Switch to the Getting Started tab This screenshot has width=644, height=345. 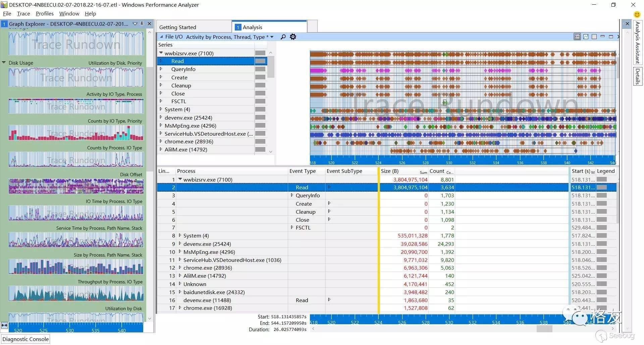coord(178,27)
